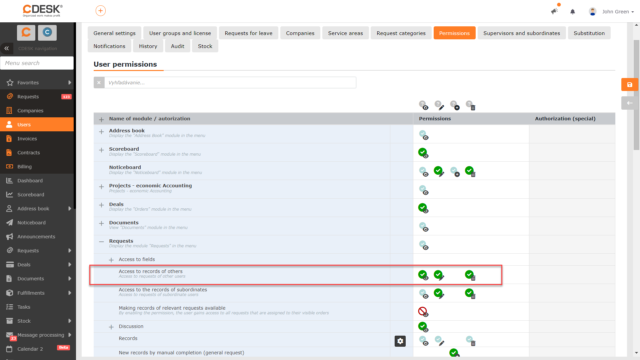Click the Fulfillments sidebar icon
Image resolution: width=640 pixels, height=360 pixels.
(x=9, y=293)
